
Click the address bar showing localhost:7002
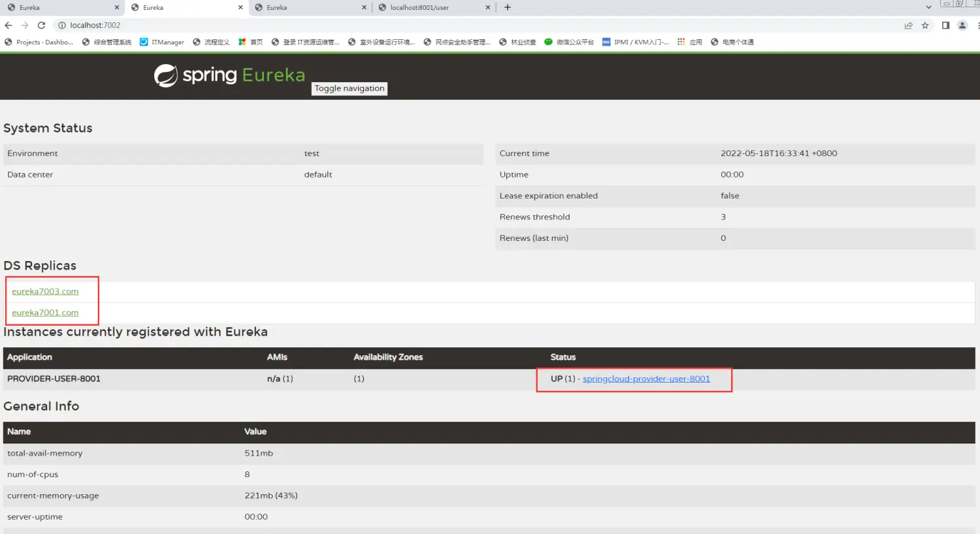[477, 25]
